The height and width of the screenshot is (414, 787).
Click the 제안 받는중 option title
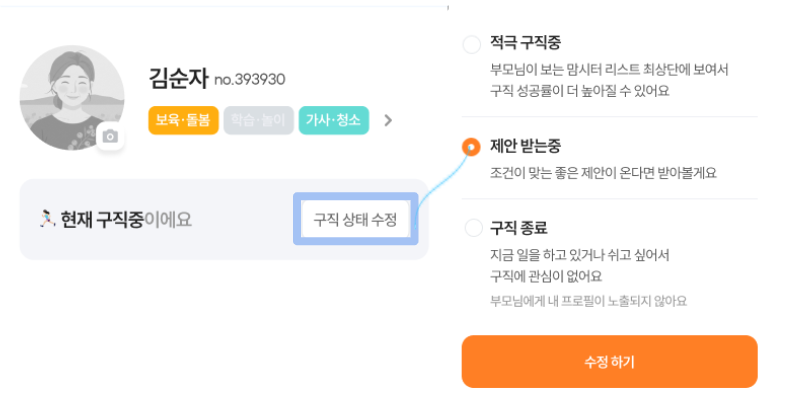525,147
